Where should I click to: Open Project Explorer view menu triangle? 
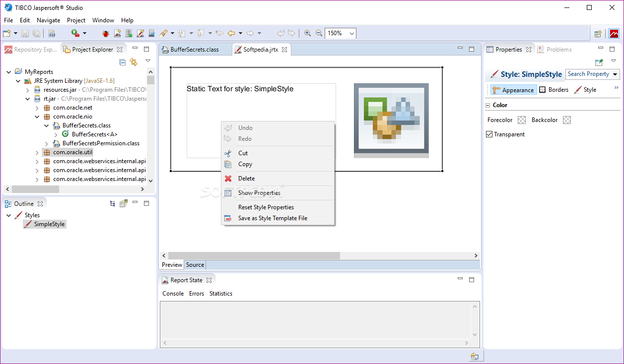[x=147, y=61]
